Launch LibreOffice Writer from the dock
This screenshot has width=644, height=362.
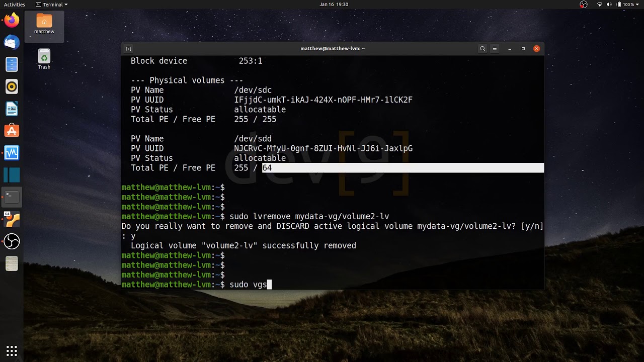point(12,109)
